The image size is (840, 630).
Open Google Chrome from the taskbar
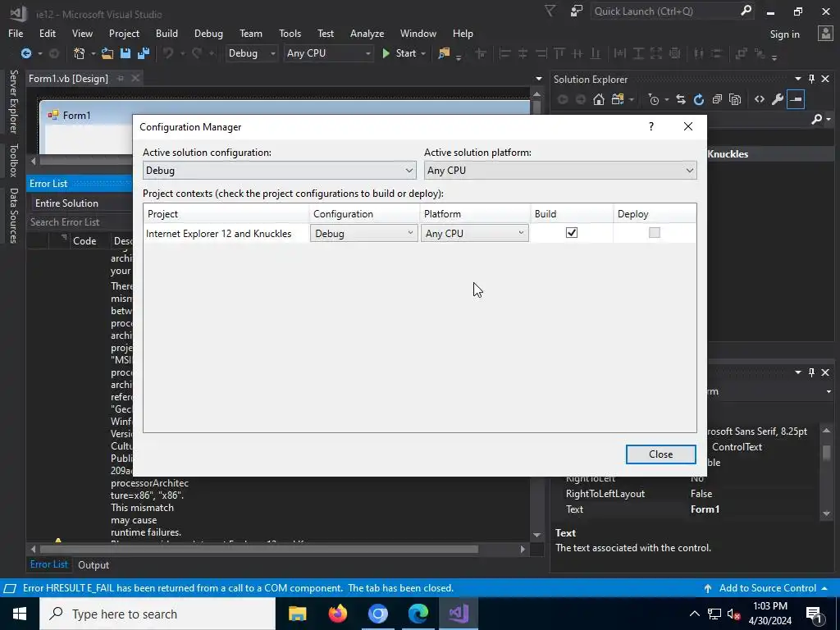pos(377,614)
